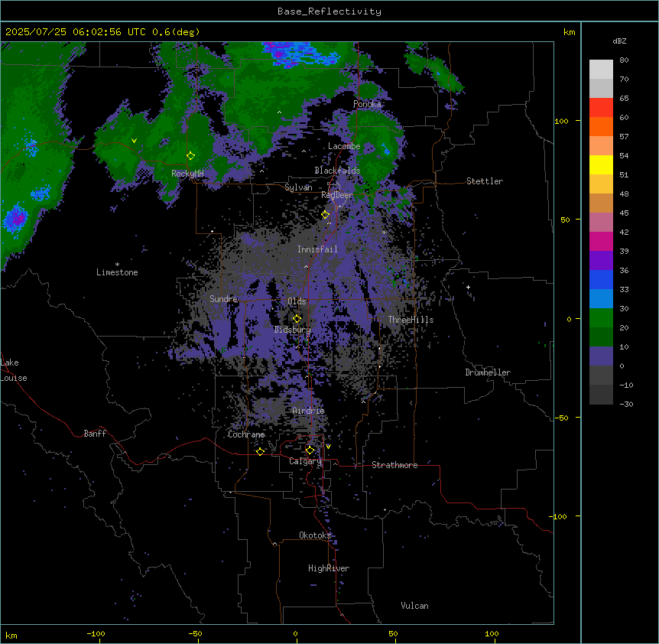Click the slate purple 0-10 dBZ swatch
Screen dimensions: 659x644
click(601, 356)
